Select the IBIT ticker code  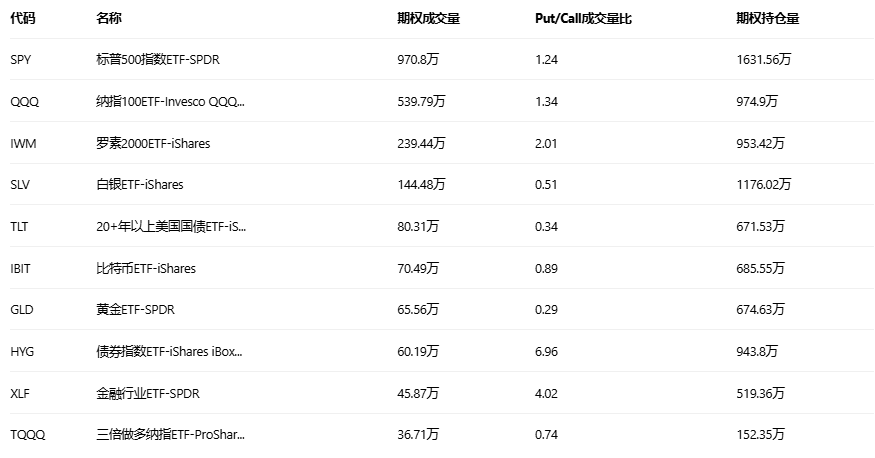click(22, 268)
